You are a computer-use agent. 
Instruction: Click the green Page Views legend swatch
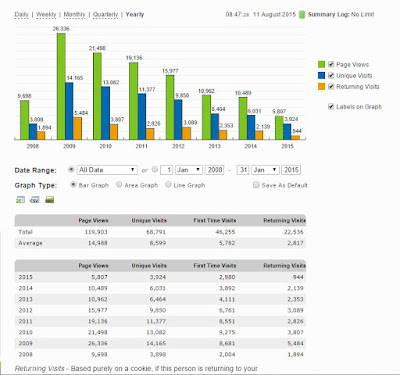(x=321, y=64)
